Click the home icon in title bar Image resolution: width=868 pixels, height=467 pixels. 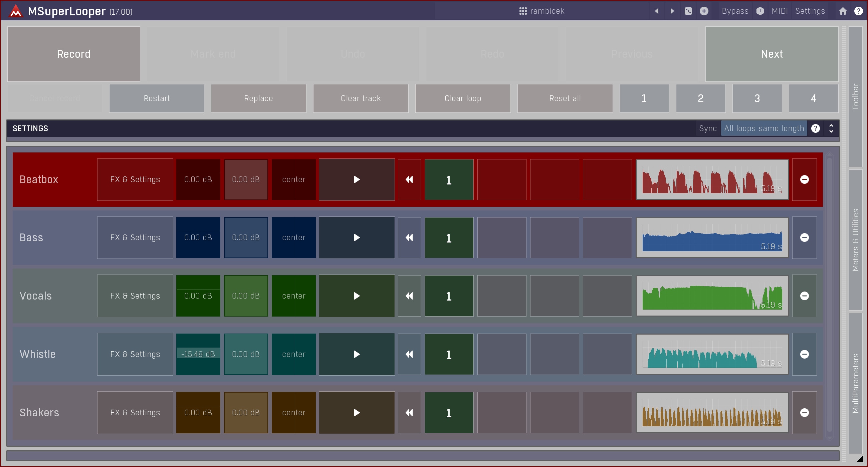(843, 11)
